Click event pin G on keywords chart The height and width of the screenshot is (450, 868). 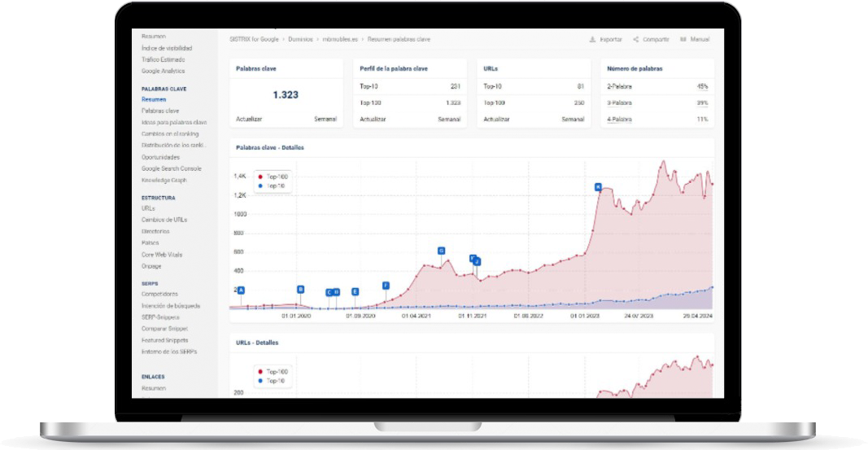point(442,251)
